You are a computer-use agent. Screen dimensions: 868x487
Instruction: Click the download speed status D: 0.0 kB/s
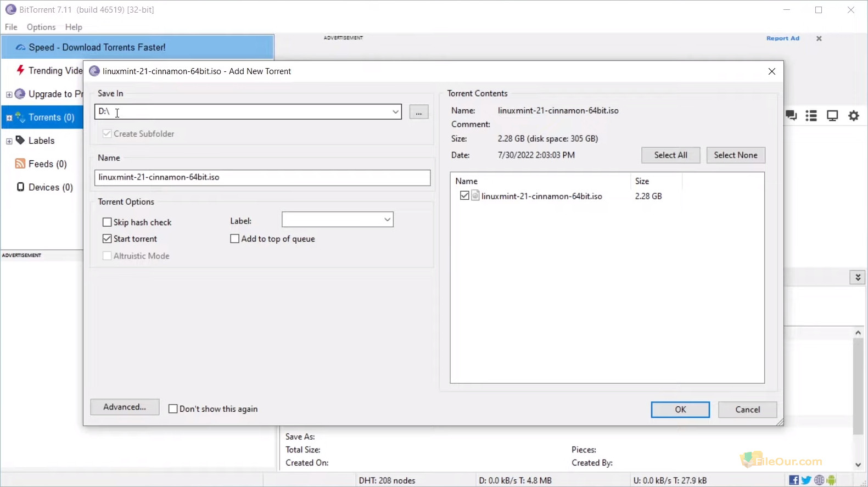[x=515, y=480]
